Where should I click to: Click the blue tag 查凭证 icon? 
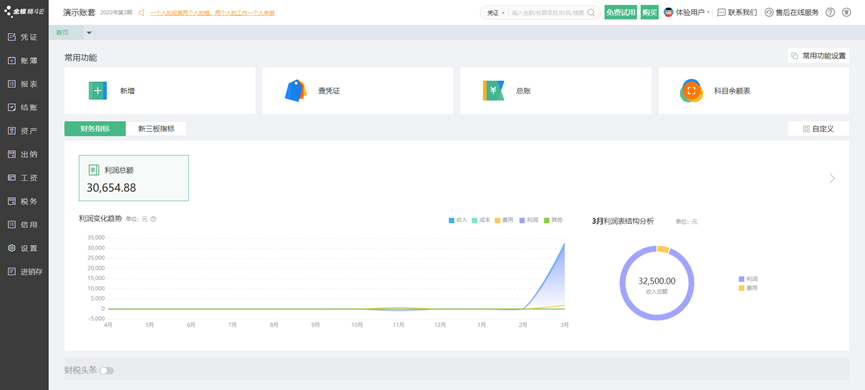pos(296,90)
